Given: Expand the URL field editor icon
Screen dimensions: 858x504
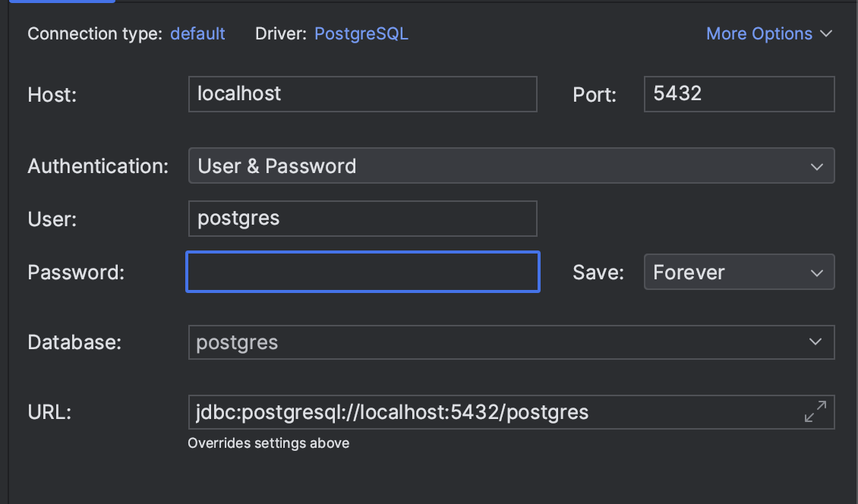Looking at the screenshot, I should 815,411.
